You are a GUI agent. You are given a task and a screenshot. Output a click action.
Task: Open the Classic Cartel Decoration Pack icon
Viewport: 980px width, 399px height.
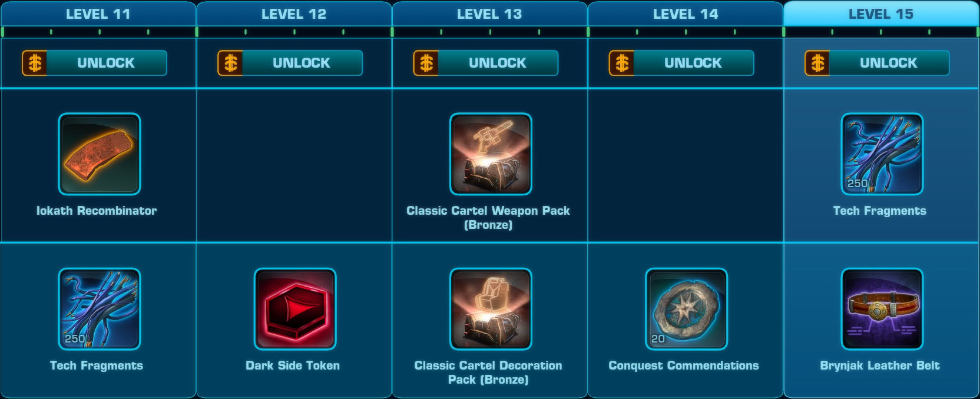491,309
